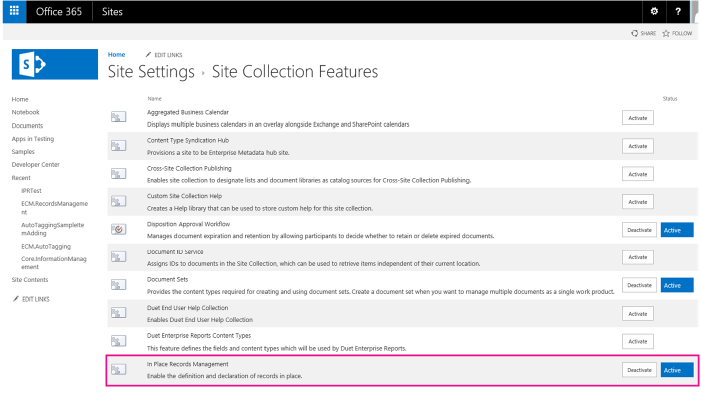Click the Document Sets feature icon

pos(118,284)
